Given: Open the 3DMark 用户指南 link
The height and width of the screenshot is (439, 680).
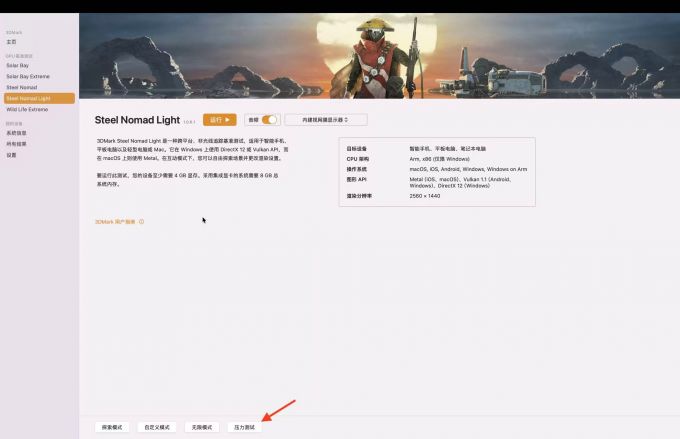Looking at the screenshot, I should coord(115,222).
